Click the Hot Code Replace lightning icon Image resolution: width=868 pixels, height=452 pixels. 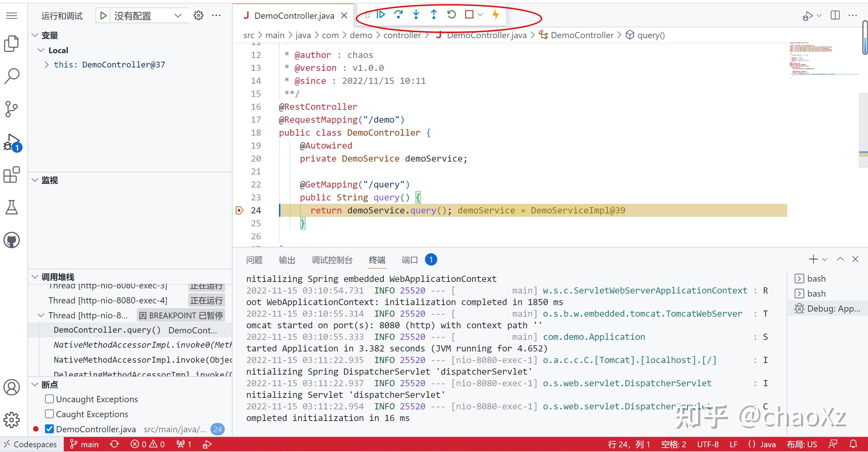click(496, 14)
